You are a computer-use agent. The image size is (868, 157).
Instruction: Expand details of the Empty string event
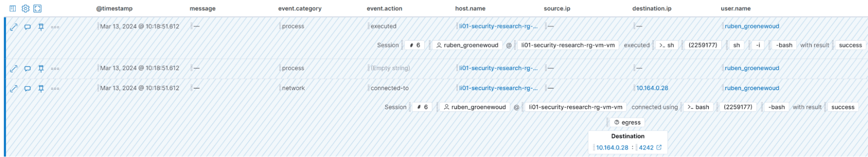(13, 69)
